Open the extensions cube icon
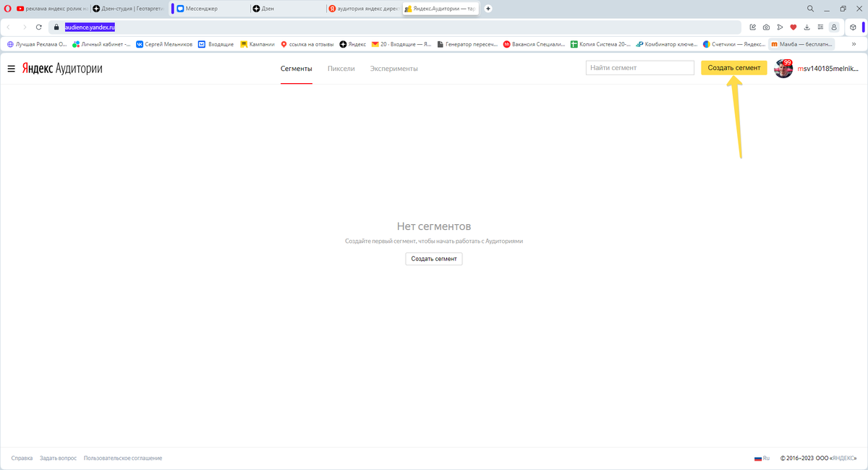This screenshot has height=470, width=868. coord(854,27)
